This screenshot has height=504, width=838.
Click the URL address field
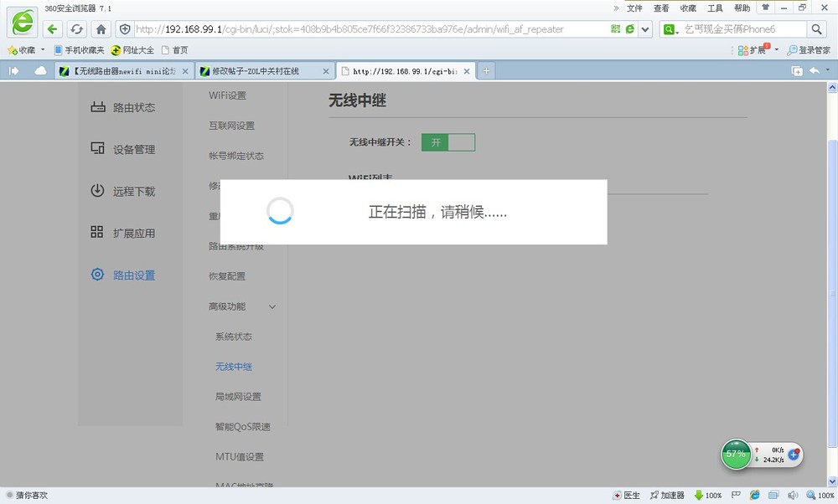click(371, 28)
